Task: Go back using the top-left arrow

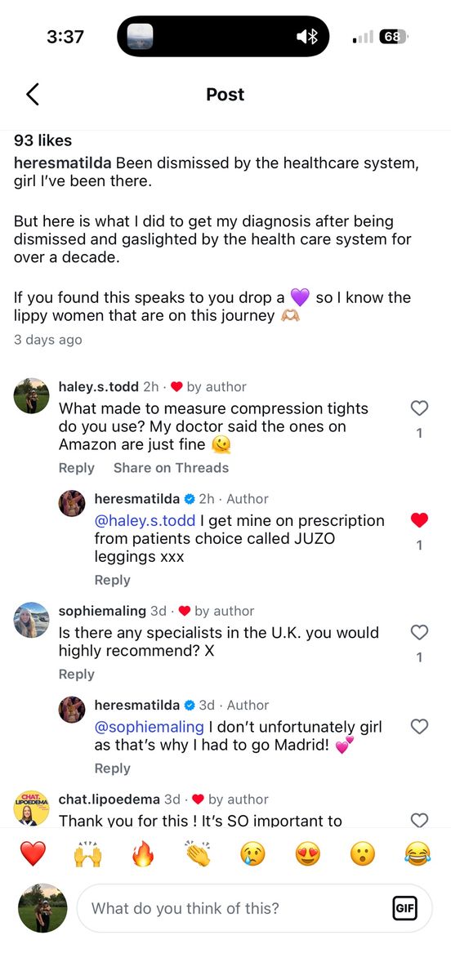Action: click(33, 95)
